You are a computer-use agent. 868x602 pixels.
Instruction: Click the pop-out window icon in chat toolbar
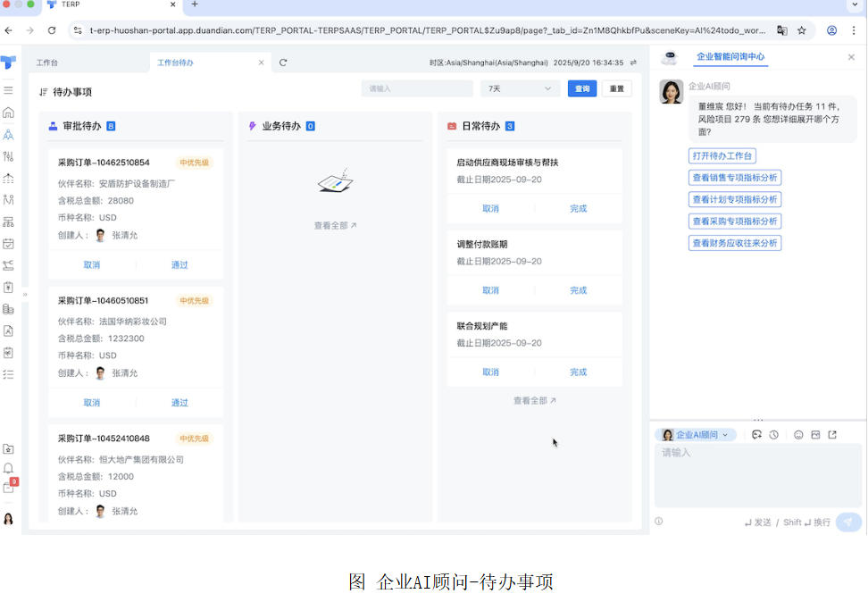tap(832, 435)
